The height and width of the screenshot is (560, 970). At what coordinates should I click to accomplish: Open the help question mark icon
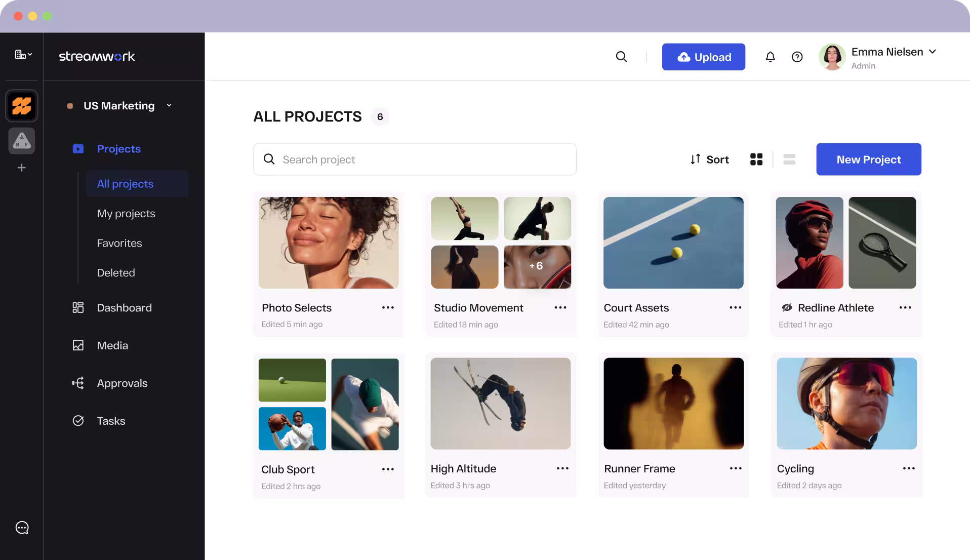click(797, 57)
